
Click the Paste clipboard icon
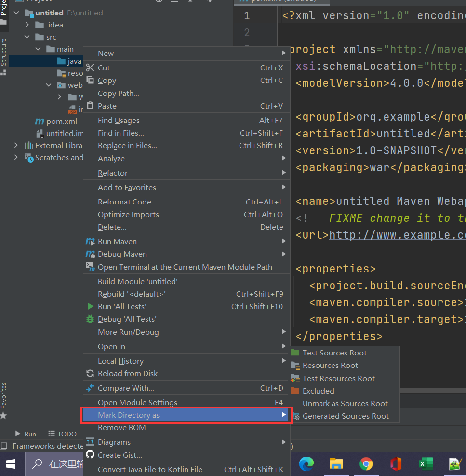click(90, 105)
